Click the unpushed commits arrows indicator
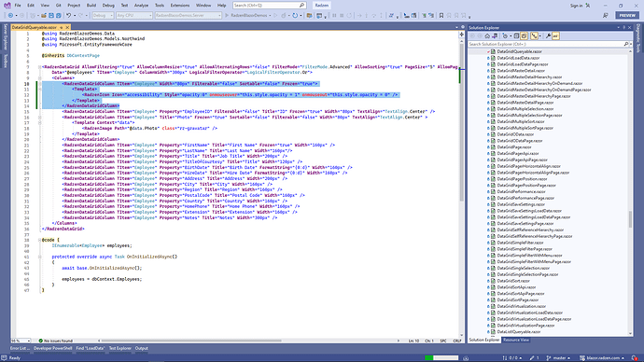Image resolution: width=644 pixels, height=362 pixels. 511,358
